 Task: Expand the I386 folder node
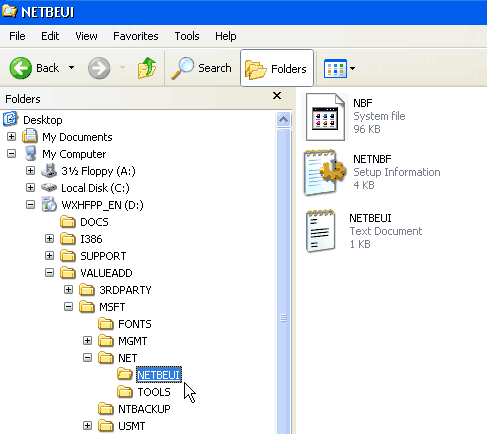[x=49, y=239]
